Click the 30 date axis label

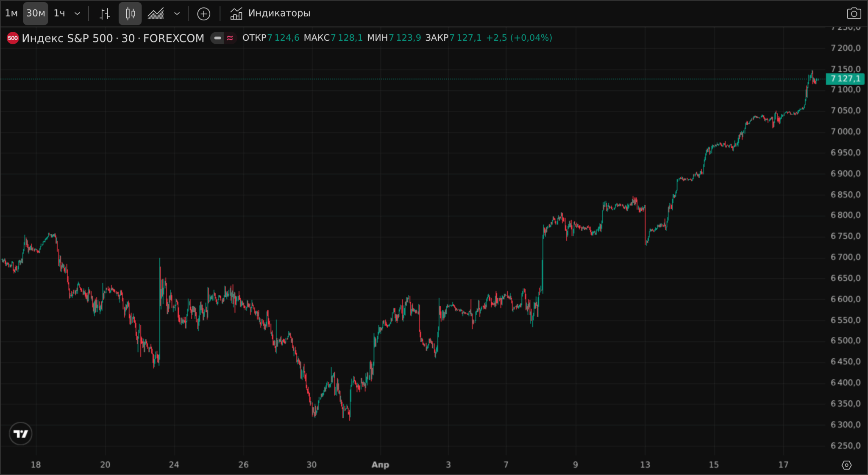(x=312, y=465)
